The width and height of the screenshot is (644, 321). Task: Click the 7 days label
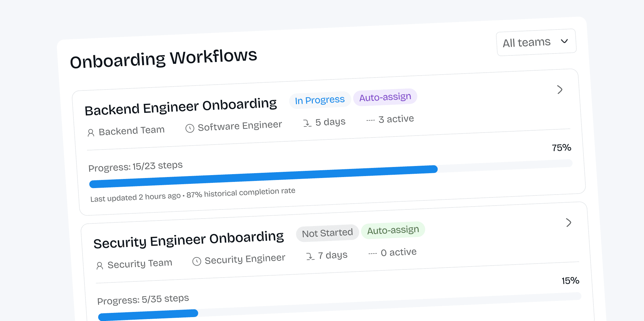coord(333,255)
